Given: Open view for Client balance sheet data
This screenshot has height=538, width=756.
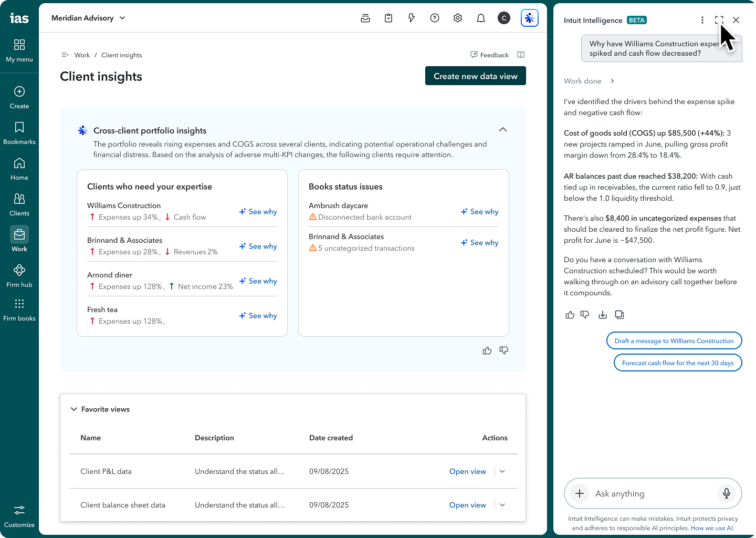Looking at the screenshot, I should pyautogui.click(x=468, y=505).
